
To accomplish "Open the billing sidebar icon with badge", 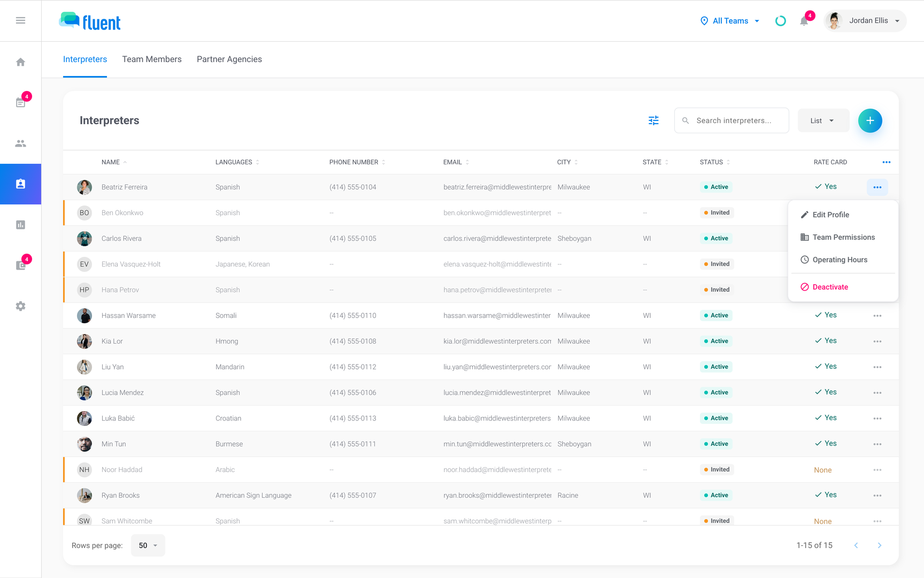I will pyautogui.click(x=20, y=265).
